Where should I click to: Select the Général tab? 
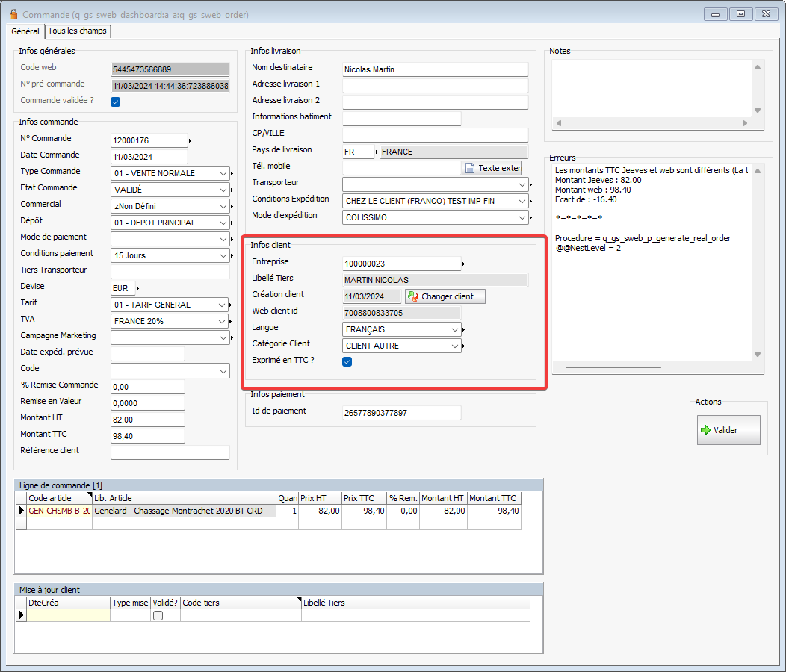tap(25, 31)
